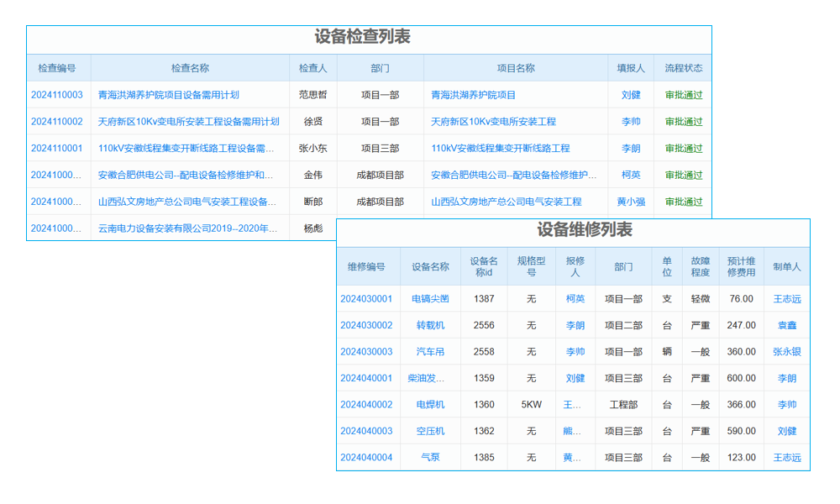840x504 pixels.
Task: Click creator 王志远 on first repair row
Action: [x=789, y=298]
